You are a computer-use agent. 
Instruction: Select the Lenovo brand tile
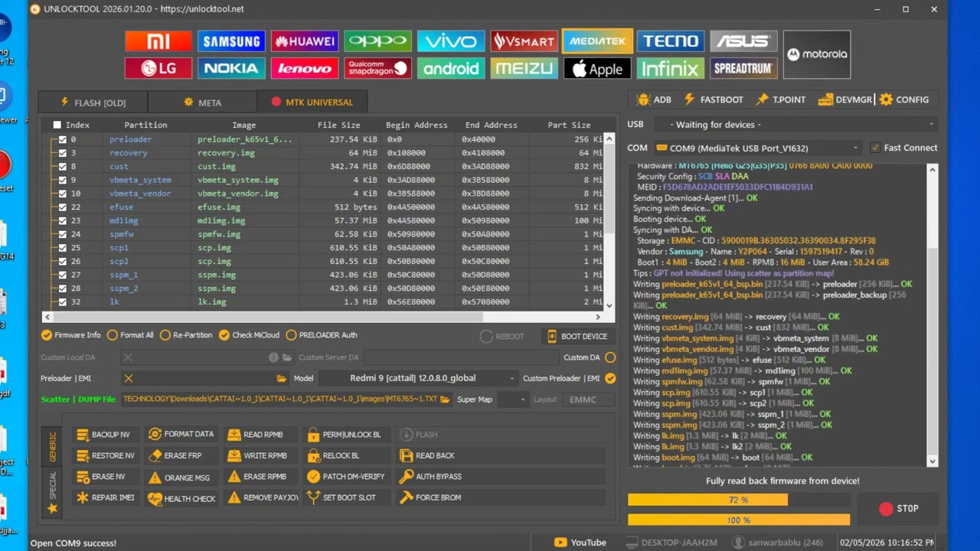pos(305,68)
